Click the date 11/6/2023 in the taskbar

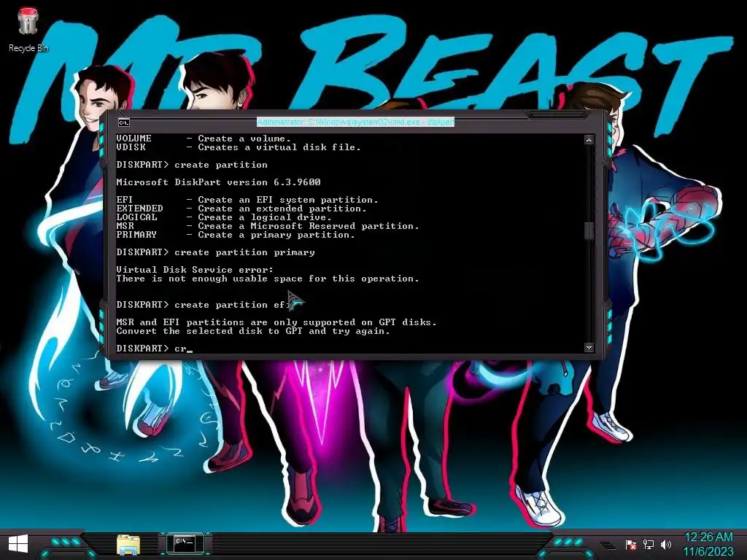[708, 551]
